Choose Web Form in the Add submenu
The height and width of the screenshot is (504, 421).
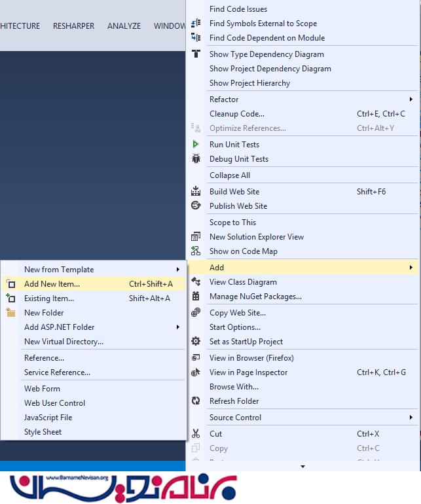coord(42,389)
